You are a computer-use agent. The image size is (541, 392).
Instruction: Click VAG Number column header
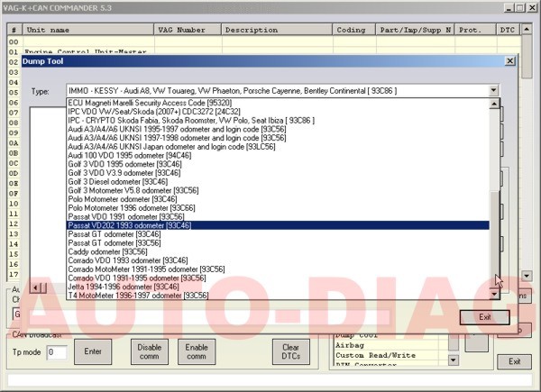click(x=188, y=30)
